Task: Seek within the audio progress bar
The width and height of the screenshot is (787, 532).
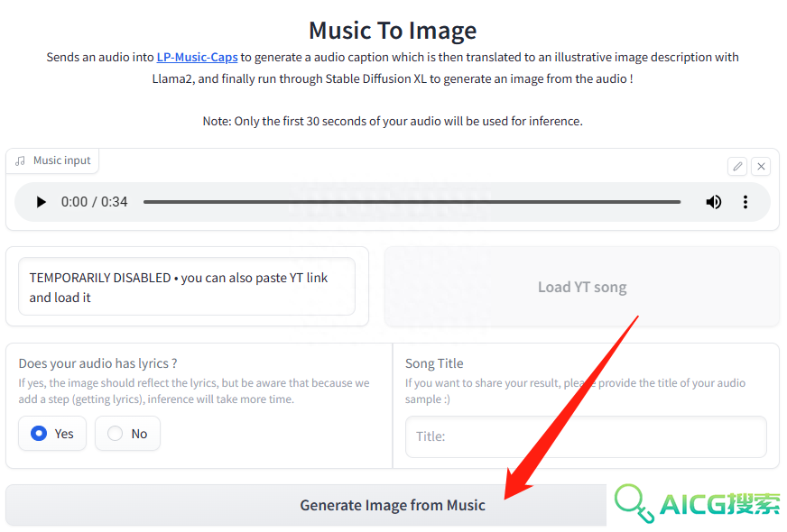Action: (x=412, y=202)
